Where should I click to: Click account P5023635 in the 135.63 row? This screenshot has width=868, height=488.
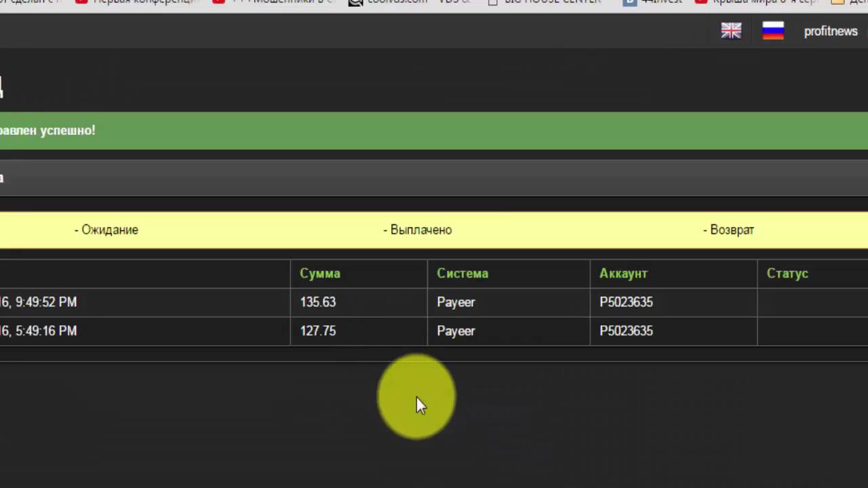pyautogui.click(x=626, y=302)
